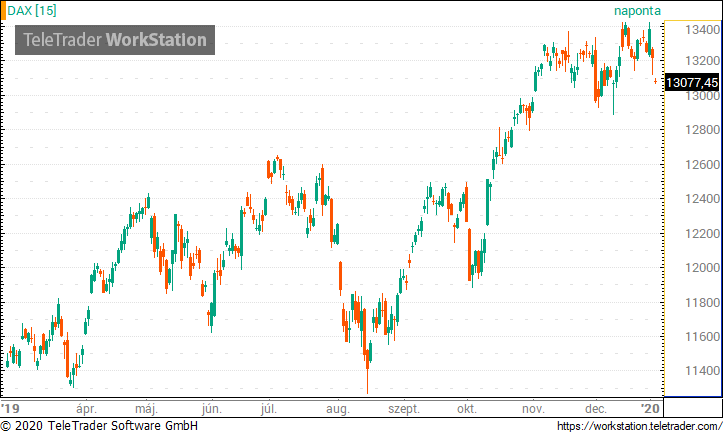Click the '20 year label on time axis
Screen dimensions: 723x435
pyautogui.click(x=651, y=409)
